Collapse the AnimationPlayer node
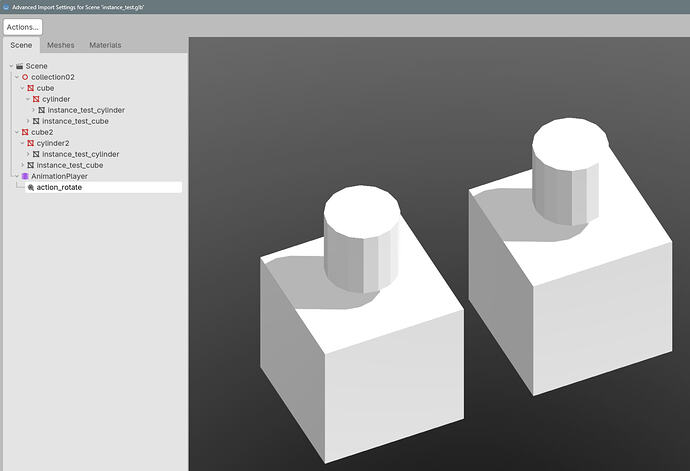 [17, 176]
